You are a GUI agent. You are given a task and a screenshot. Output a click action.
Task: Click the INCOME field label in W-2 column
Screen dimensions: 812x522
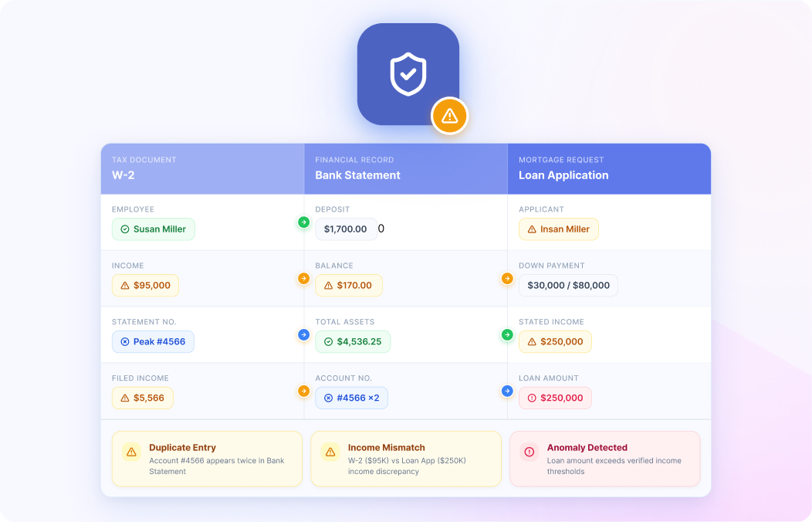128,266
